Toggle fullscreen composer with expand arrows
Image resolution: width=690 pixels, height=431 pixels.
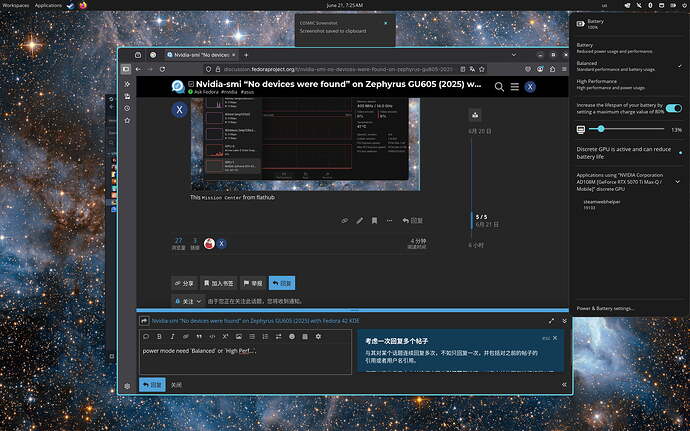coord(551,321)
